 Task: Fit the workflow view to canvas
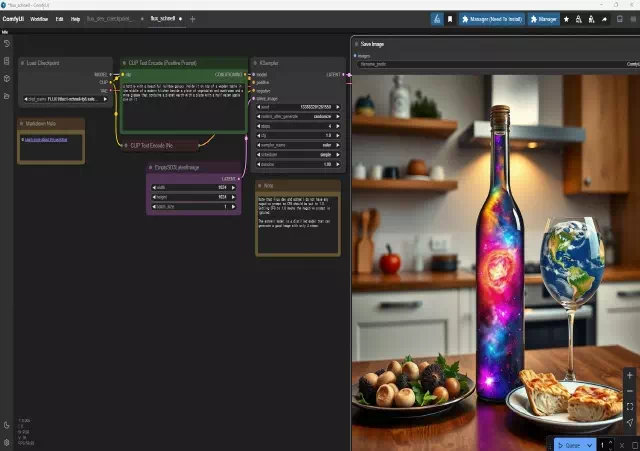coord(629,406)
